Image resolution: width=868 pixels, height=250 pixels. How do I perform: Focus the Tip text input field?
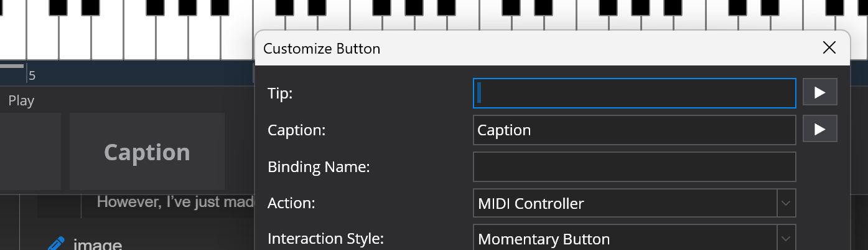[x=634, y=93]
